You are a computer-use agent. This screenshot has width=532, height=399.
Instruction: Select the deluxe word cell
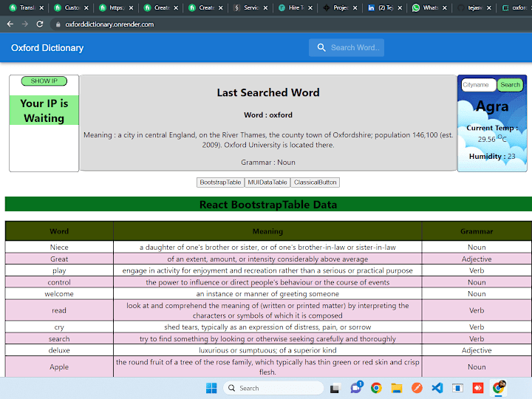coord(59,350)
